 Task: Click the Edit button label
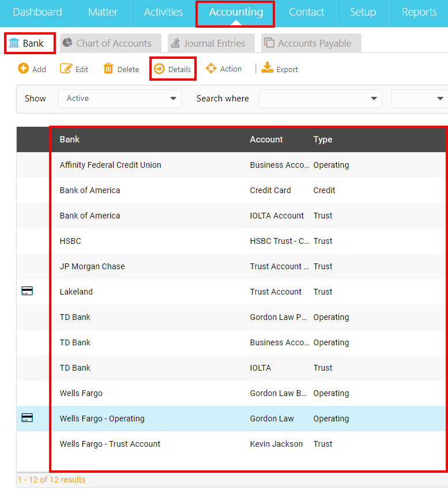tap(82, 69)
